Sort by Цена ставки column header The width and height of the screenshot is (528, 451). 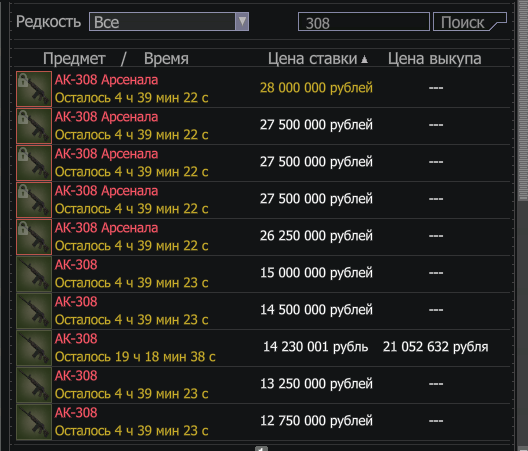pos(312,59)
